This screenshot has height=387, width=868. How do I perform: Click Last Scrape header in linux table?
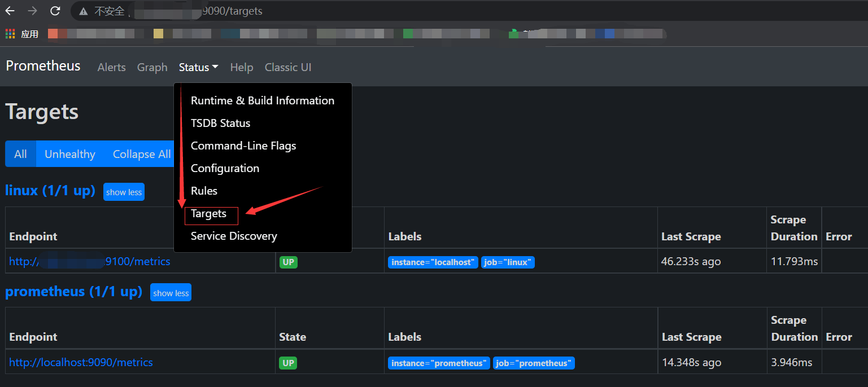(691, 236)
